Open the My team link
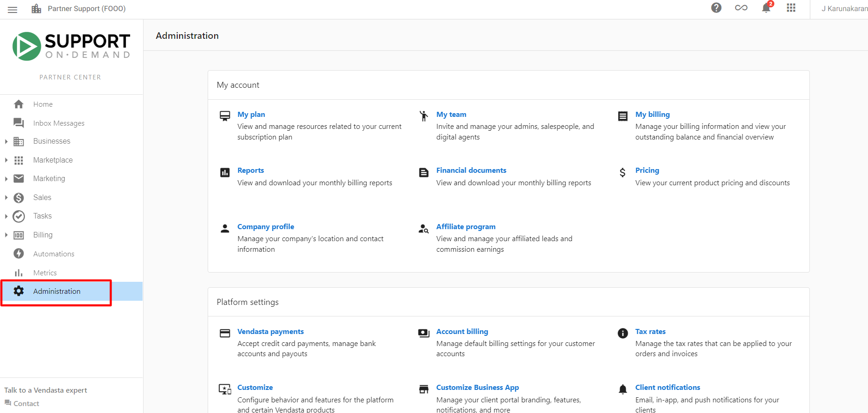This screenshot has width=868, height=413. [x=451, y=115]
